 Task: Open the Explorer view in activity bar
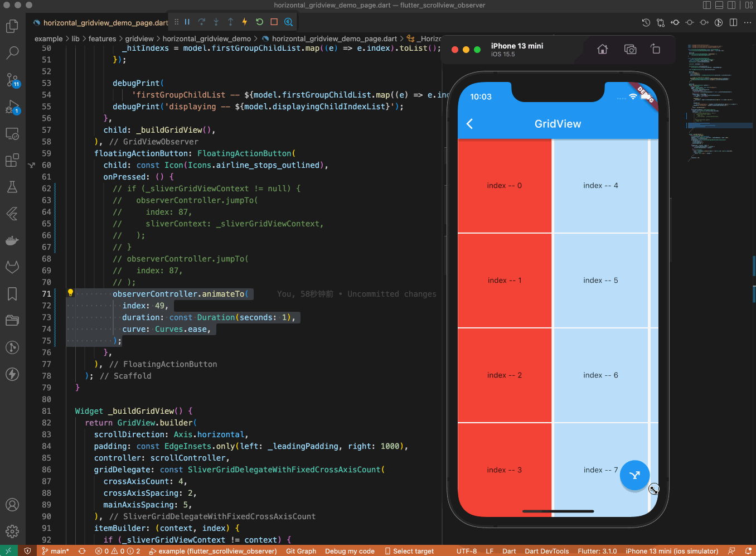pyautogui.click(x=12, y=26)
